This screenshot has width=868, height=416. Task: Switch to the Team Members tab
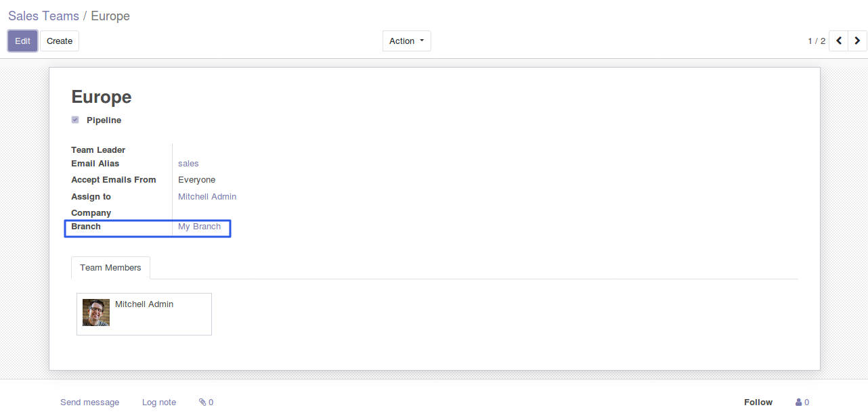coord(110,268)
